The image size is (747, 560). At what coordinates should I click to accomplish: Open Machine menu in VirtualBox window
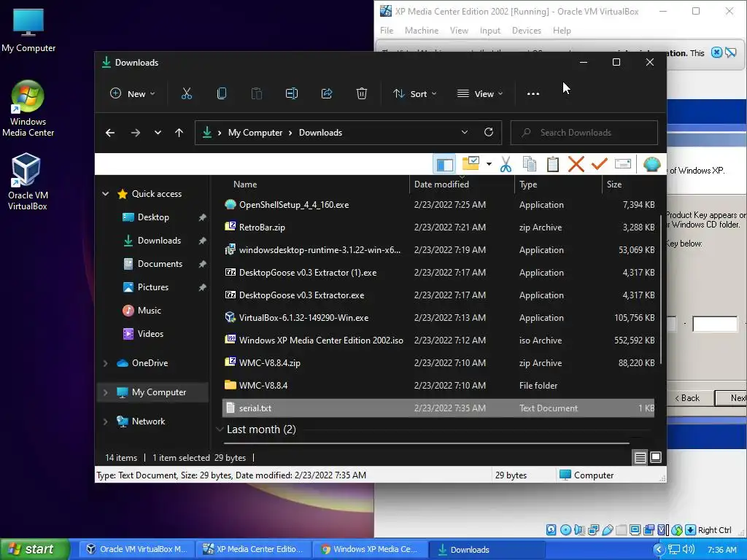point(422,31)
